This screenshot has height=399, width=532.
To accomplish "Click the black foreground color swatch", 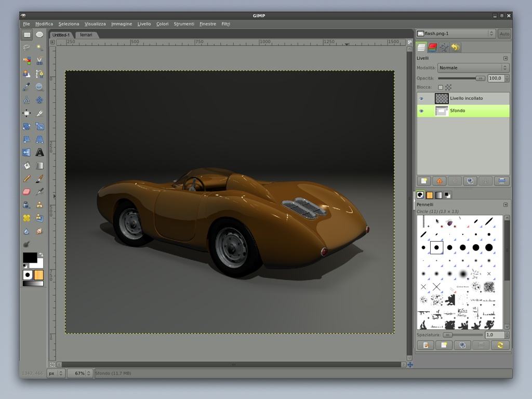I will pyautogui.click(x=29, y=257).
